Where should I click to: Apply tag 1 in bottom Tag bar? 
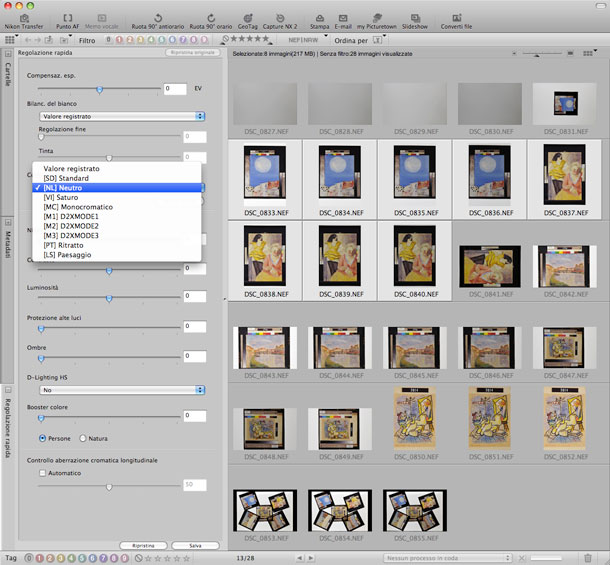(x=40, y=558)
